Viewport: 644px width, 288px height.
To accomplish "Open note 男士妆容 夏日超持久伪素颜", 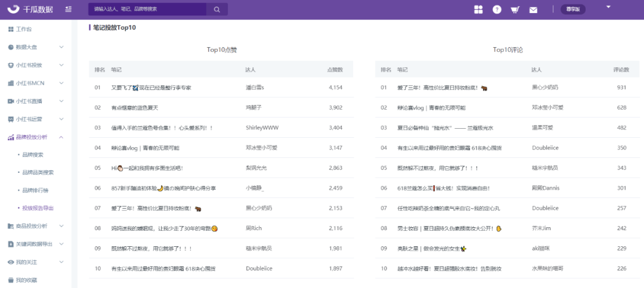I will (x=450, y=228).
